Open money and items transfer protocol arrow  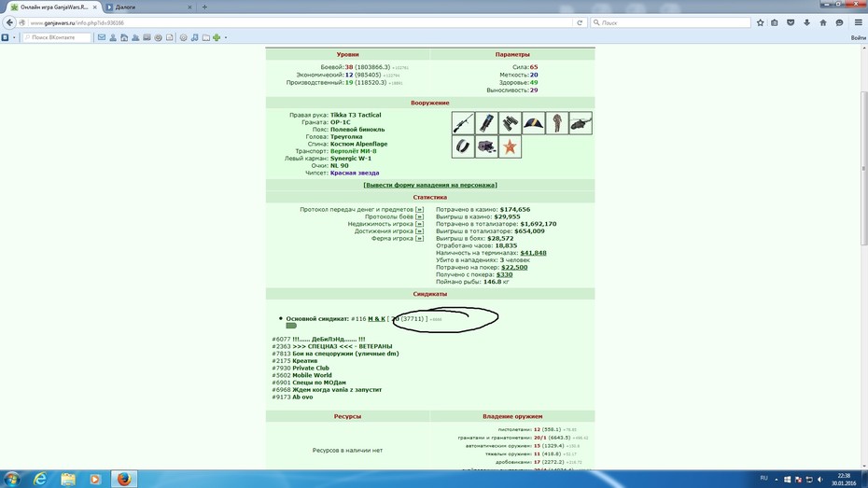(419, 210)
